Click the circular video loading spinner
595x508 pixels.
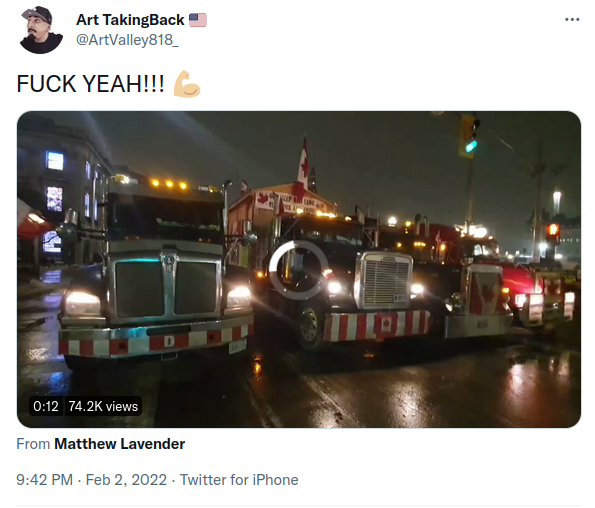pos(298,270)
